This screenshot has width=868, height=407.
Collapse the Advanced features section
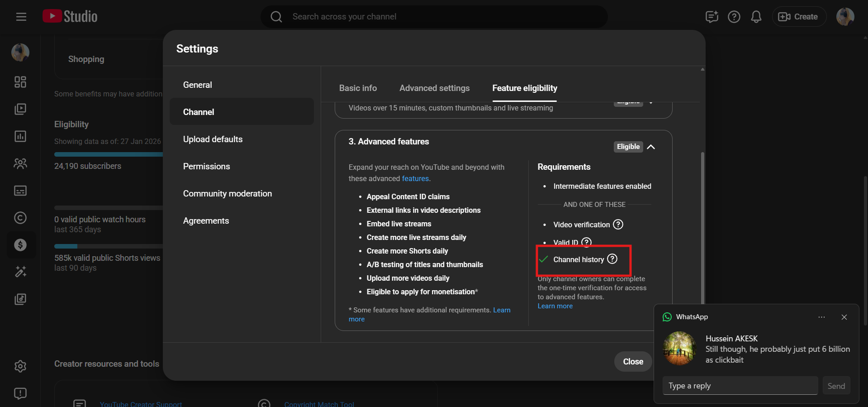pos(651,147)
